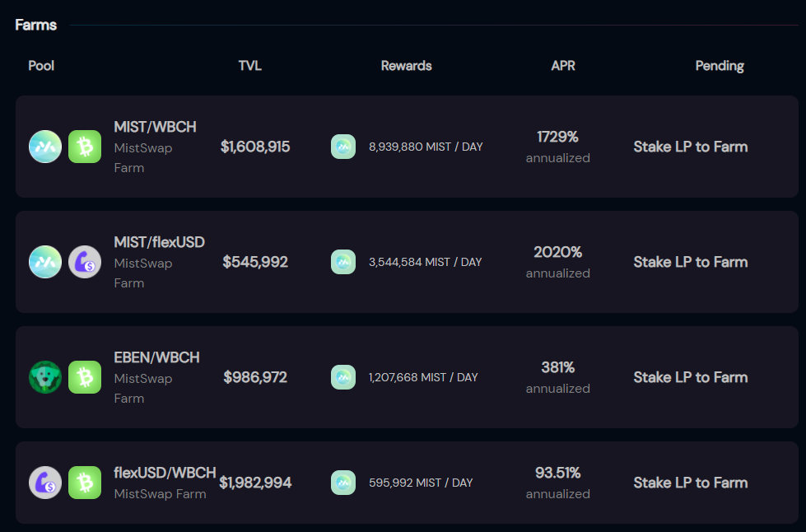The height and width of the screenshot is (532, 806).
Task: Click Stake LP to Farm for flexUSD/WBCH
Action: click(691, 482)
